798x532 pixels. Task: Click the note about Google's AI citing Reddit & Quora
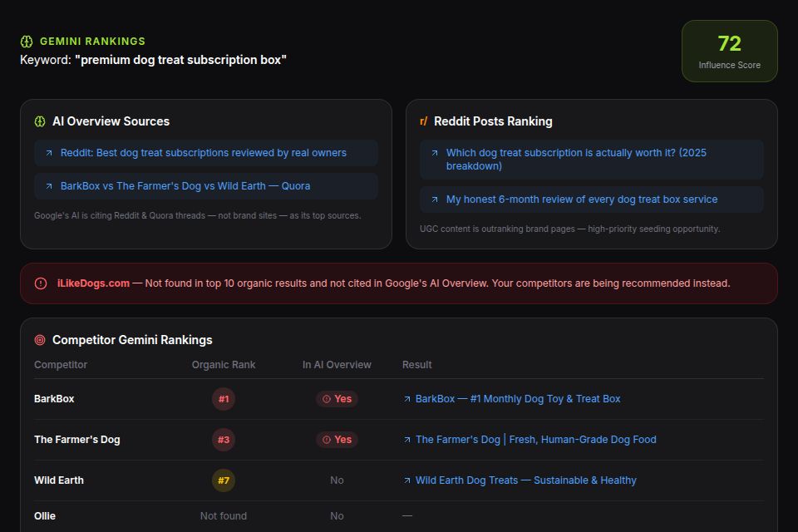[x=198, y=216]
